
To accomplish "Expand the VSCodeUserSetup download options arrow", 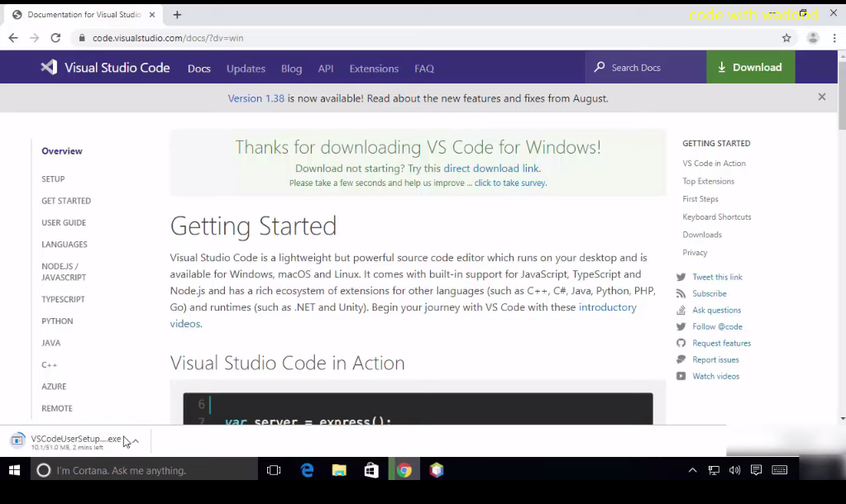I will [136, 441].
